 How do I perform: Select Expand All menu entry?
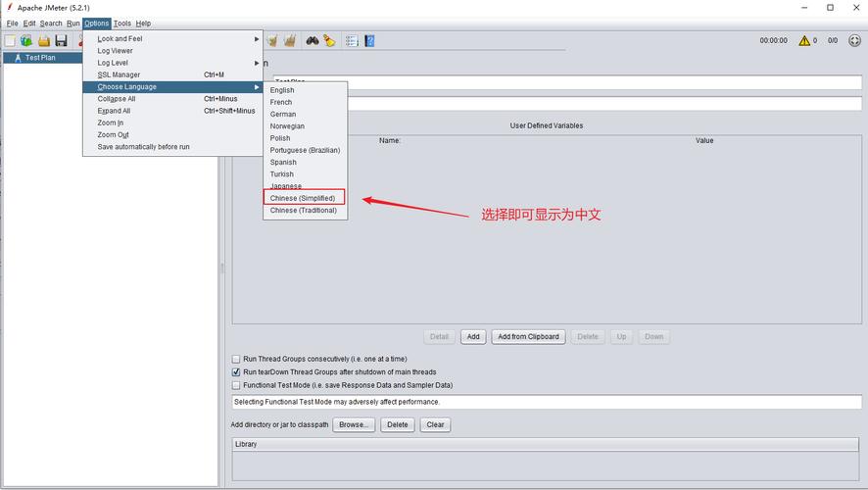[172, 111]
